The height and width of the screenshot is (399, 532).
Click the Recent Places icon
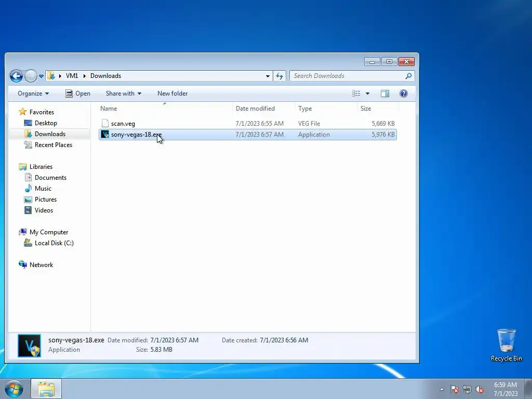click(28, 144)
